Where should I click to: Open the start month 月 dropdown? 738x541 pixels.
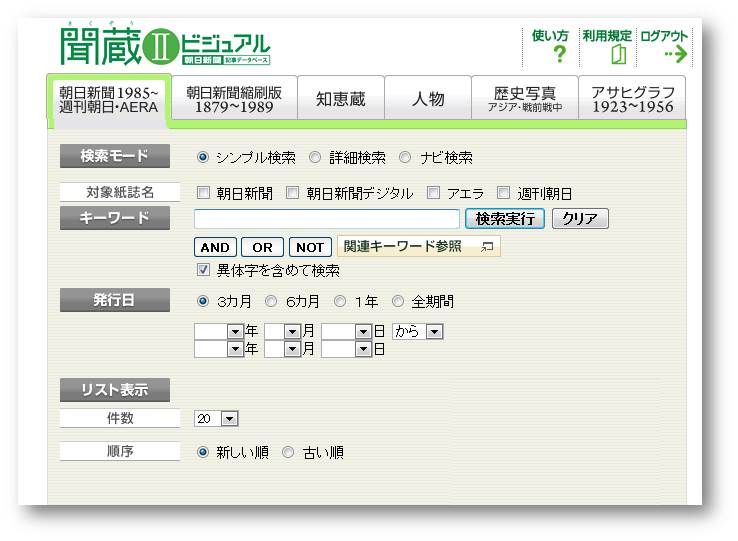coord(282,331)
